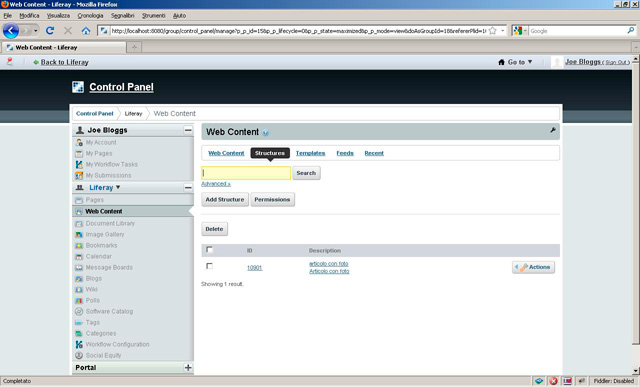Click the My Workflow Tasks icon
This screenshot has height=388, width=640.
coord(79,164)
